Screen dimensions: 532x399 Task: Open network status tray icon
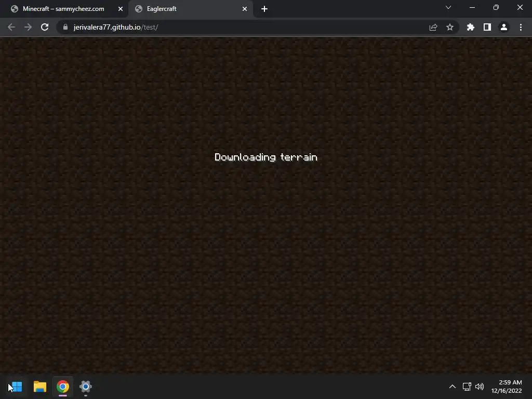[x=467, y=387]
